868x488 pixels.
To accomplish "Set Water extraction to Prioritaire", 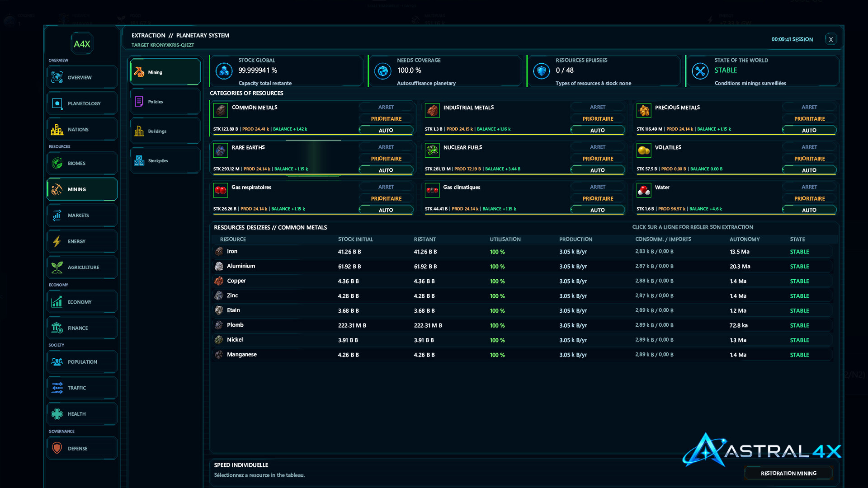I will pos(809,198).
